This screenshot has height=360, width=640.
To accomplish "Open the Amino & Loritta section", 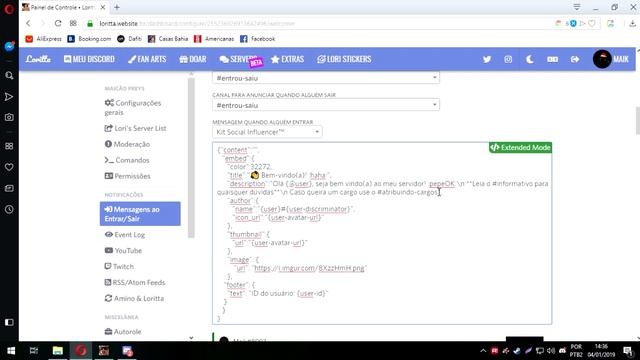I will click(x=134, y=298).
